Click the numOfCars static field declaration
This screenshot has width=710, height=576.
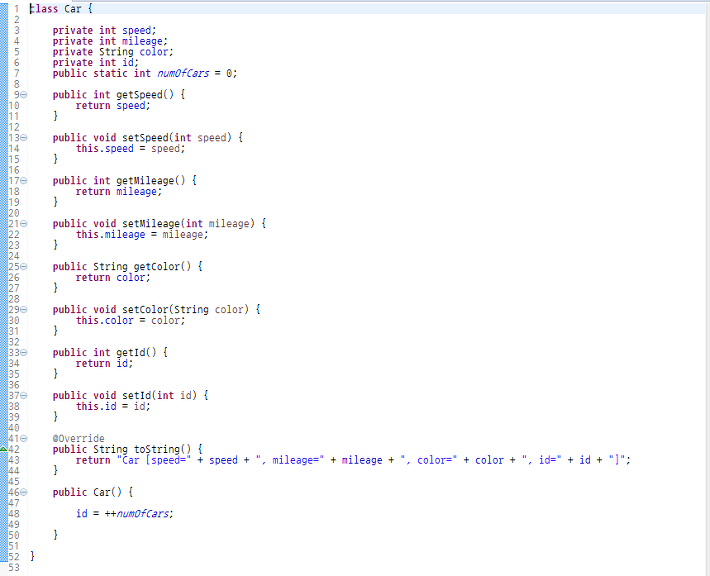click(x=145, y=73)
